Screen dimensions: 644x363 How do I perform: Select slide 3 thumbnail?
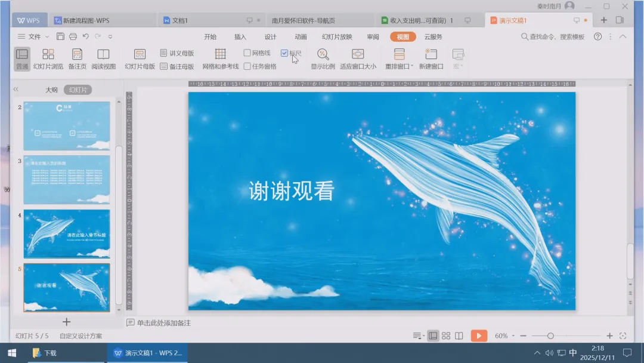67,180
